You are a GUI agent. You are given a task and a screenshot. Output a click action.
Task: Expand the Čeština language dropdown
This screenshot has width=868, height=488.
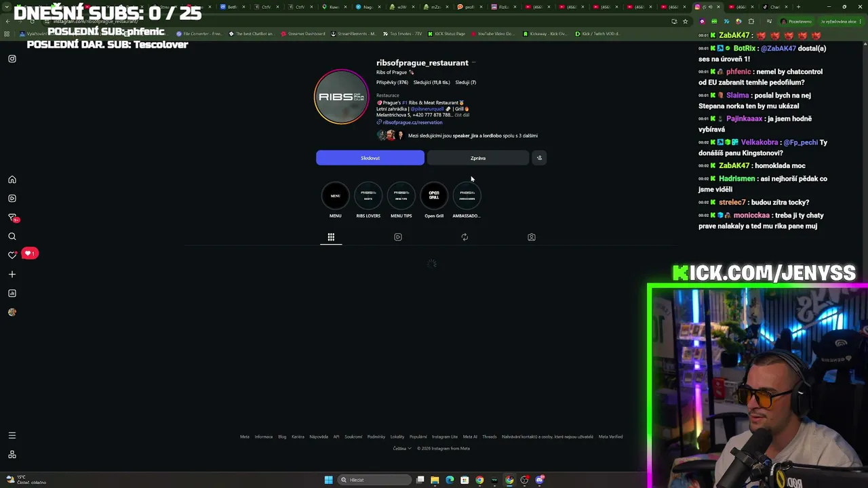click(x=402, y=449)
